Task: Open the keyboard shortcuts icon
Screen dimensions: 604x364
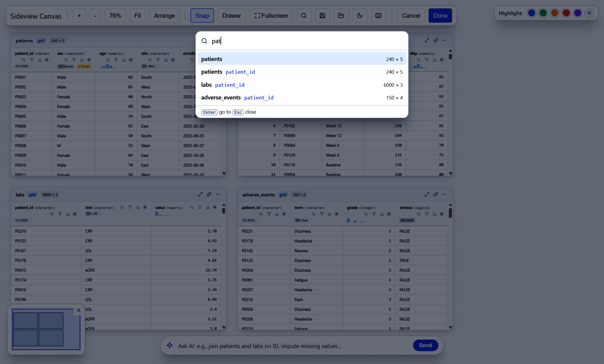Action: tap(378, 16)
